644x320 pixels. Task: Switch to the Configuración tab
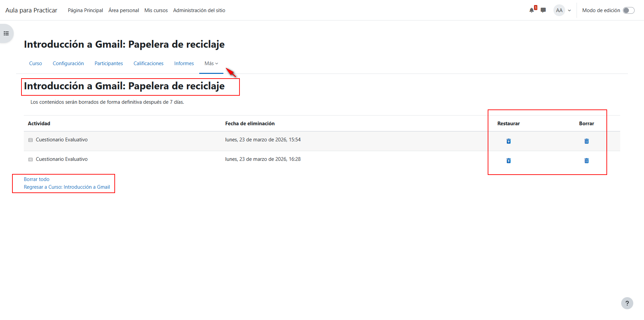click(x=68, y=63)
